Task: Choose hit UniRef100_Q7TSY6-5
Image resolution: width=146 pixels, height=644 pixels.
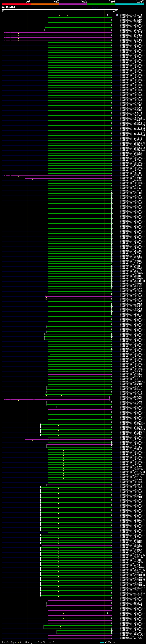Action: coord(132,125)
